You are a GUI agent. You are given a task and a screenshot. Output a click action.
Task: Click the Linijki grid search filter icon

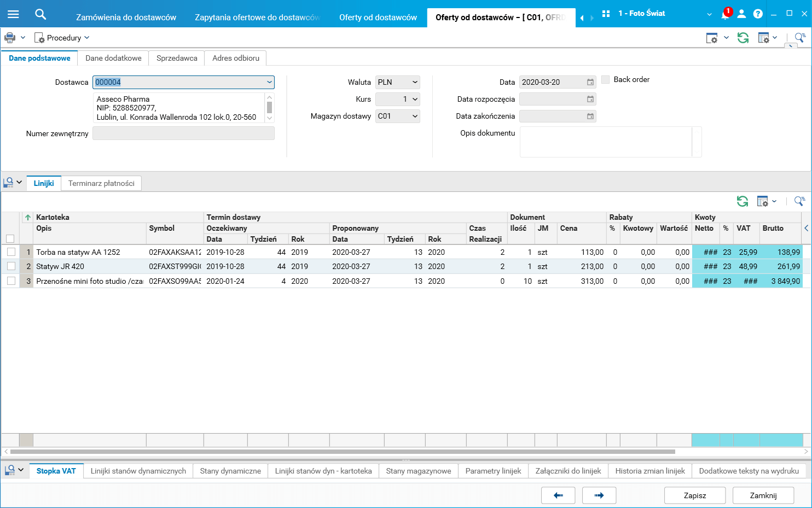coord(799,201)
